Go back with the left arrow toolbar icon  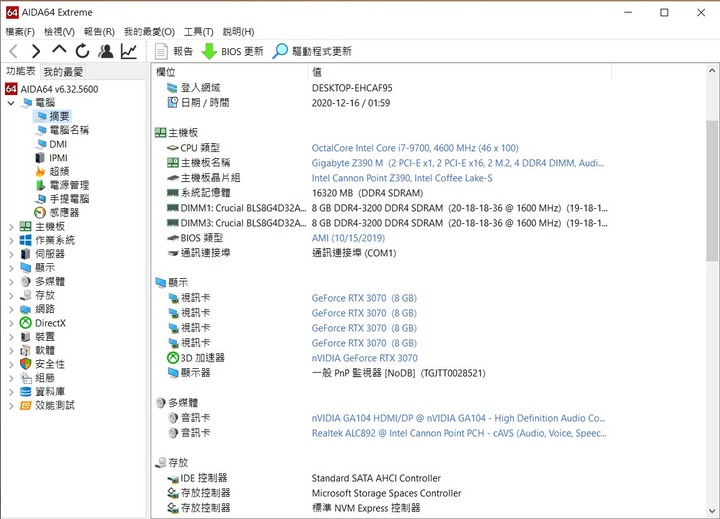coord(14,51)
